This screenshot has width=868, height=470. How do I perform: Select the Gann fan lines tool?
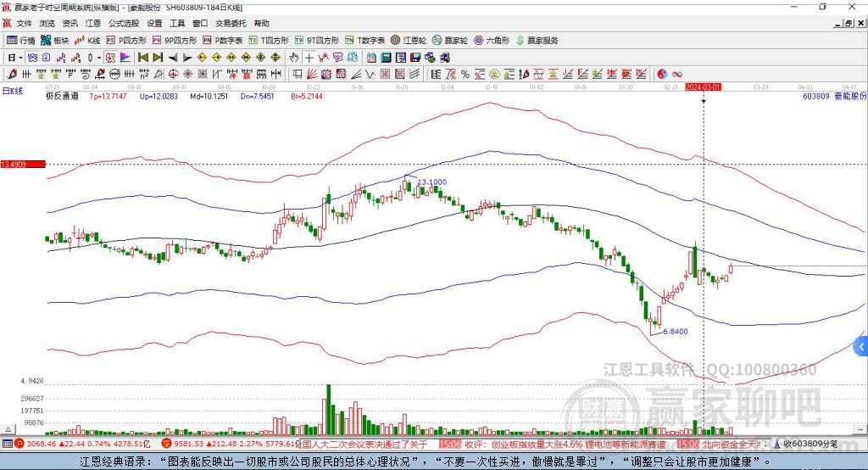(x=312, y=75)
